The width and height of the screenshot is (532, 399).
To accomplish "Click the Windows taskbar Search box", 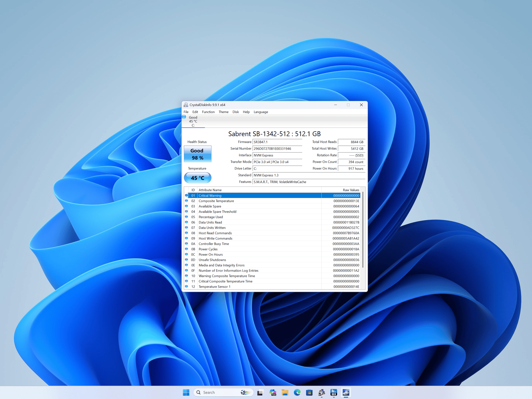I will pos(223,392).
